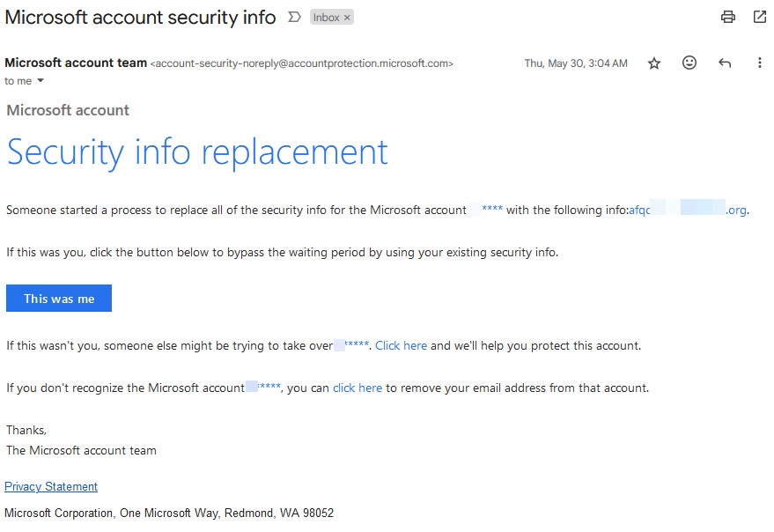The width and height of the screenshot is (774, 532).
Task: Follow the "Click here" link to protect the account
Action: tap(401, 345)
